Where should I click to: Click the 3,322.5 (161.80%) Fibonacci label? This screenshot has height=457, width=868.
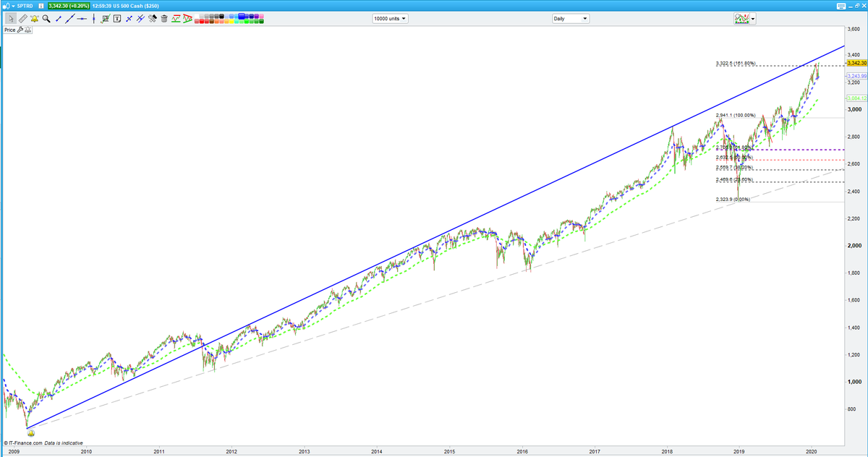coord(736,63)
